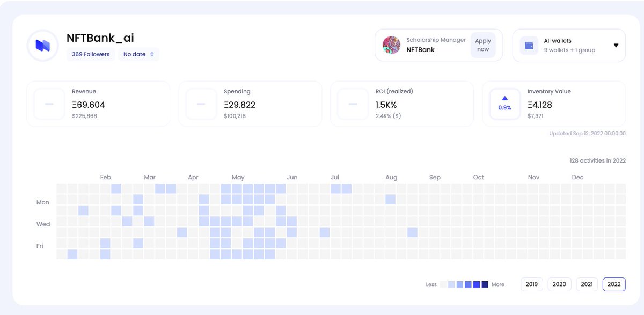Open the No date selector
Viewport: 644px width, 315px height.
pyautogui.click(x=138, y=54)
